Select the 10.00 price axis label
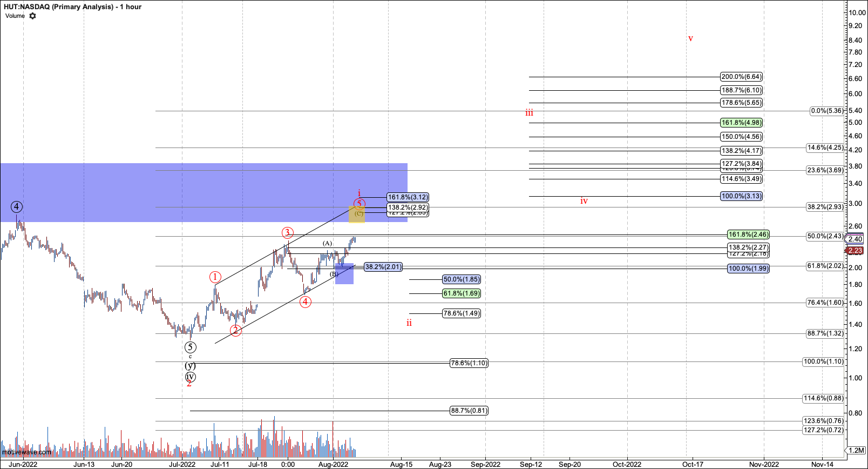 tap(857, 12)
